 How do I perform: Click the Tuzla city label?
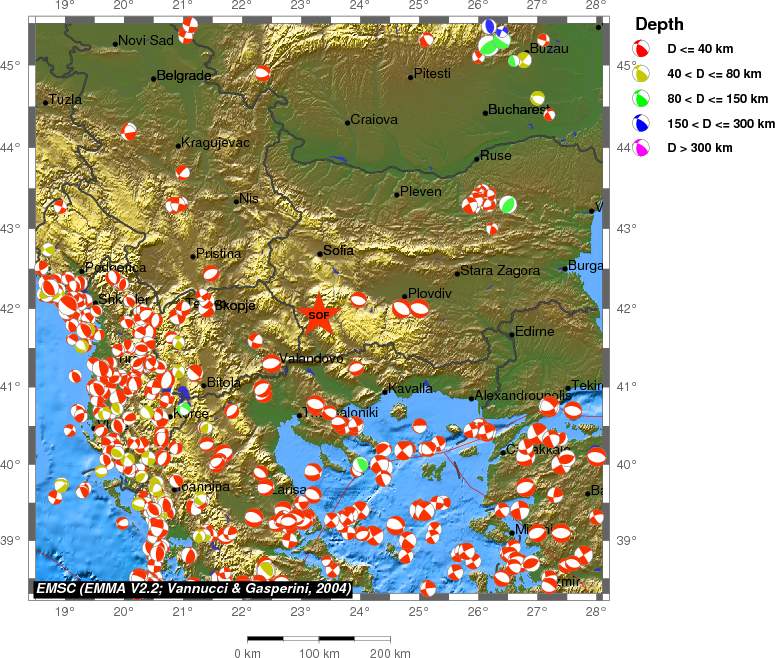[66, 99]
